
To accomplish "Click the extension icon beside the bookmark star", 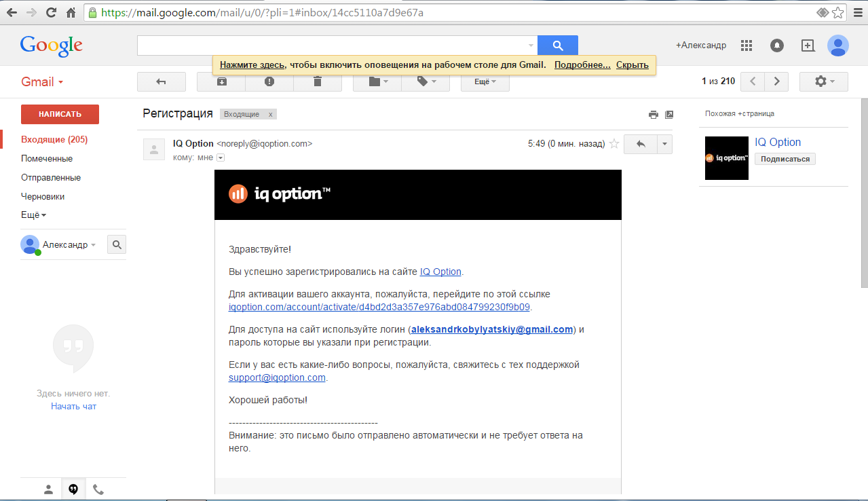I will (823, 12).
